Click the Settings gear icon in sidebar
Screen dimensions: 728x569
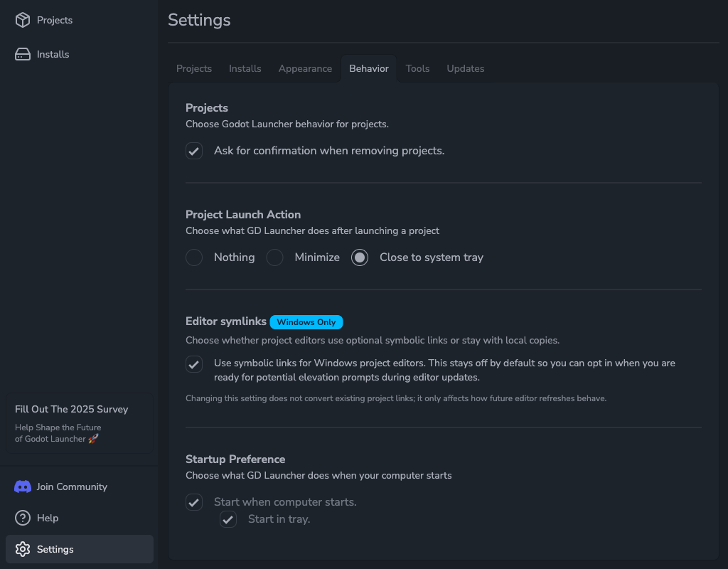[x=21, y=549]
